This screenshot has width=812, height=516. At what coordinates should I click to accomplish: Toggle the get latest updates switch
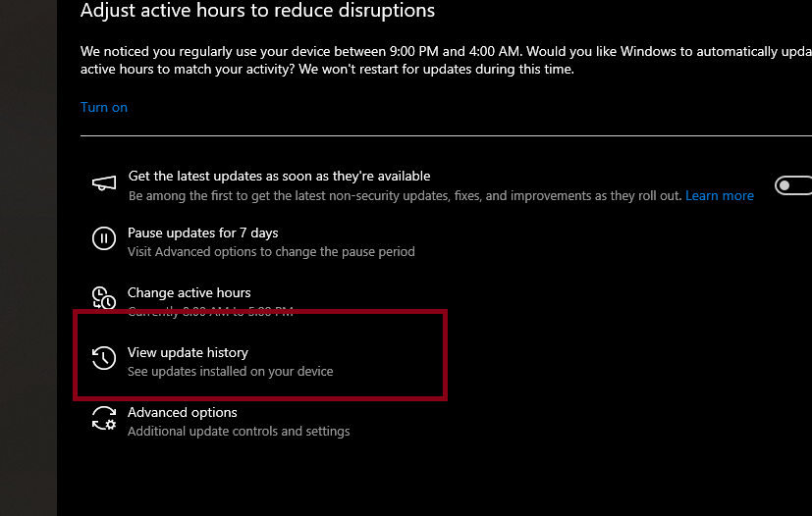point(793,185)
